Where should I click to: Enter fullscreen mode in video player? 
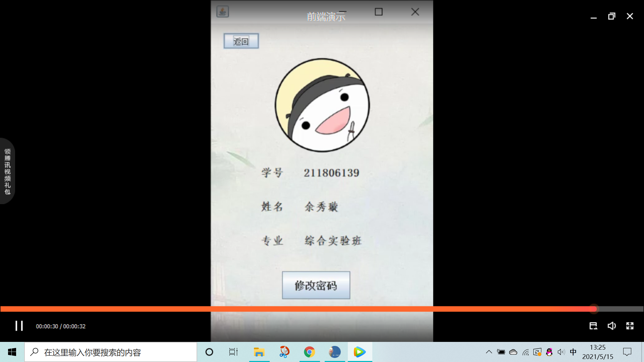630,326
